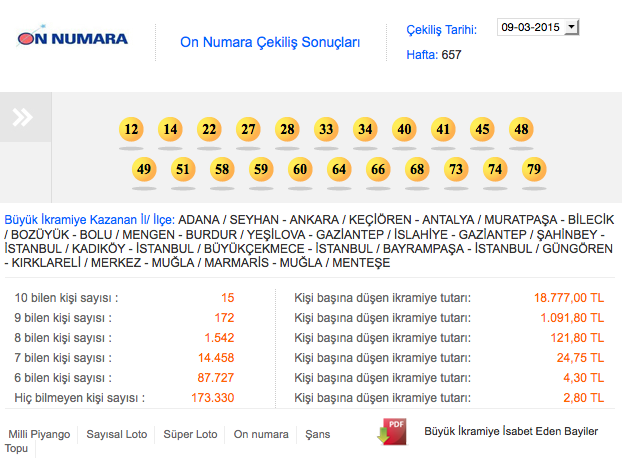Click the prize amount 1.091,80 TL

[572, 318]
